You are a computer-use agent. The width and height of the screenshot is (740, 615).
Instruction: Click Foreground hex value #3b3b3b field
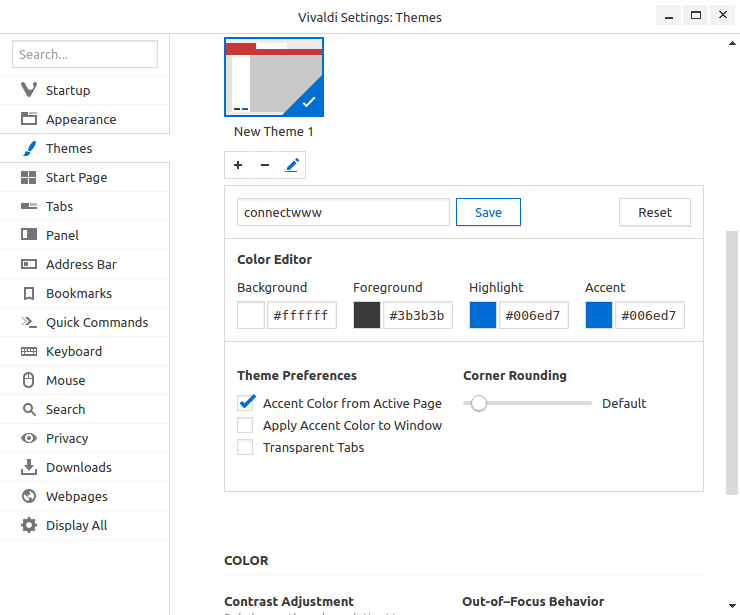[x=418, y=315]
